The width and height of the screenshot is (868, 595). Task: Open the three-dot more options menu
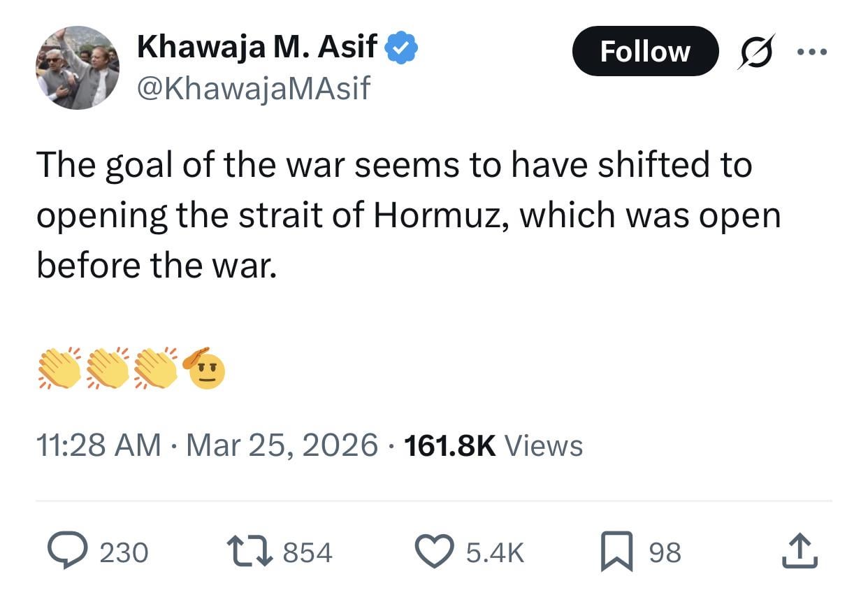(x=811, y=51)
